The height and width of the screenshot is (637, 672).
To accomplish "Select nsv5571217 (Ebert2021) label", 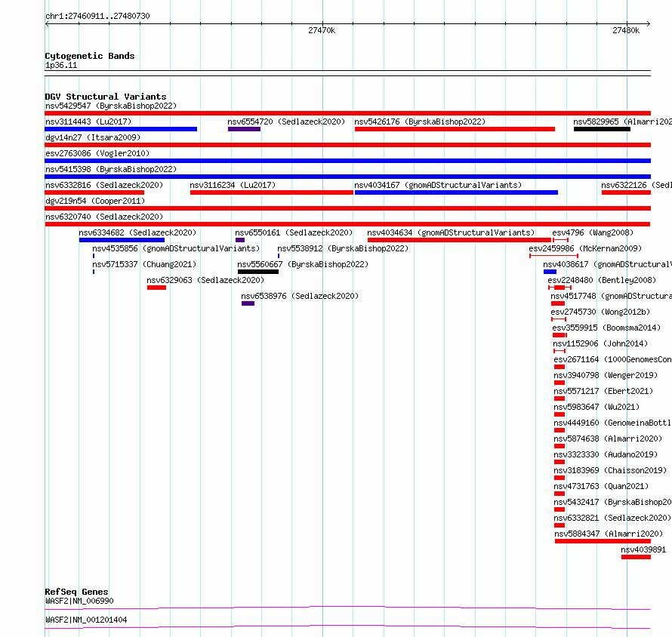I will [603, 391].
